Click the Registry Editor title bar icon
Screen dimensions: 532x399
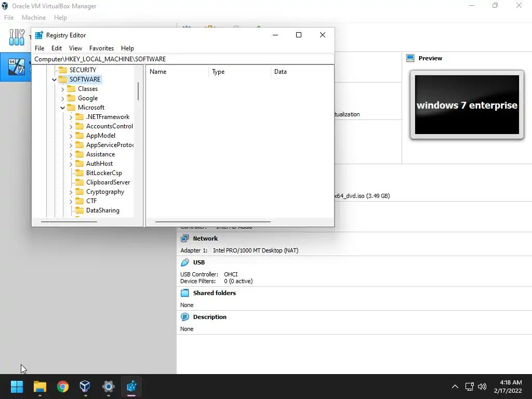tap(39, 35)
